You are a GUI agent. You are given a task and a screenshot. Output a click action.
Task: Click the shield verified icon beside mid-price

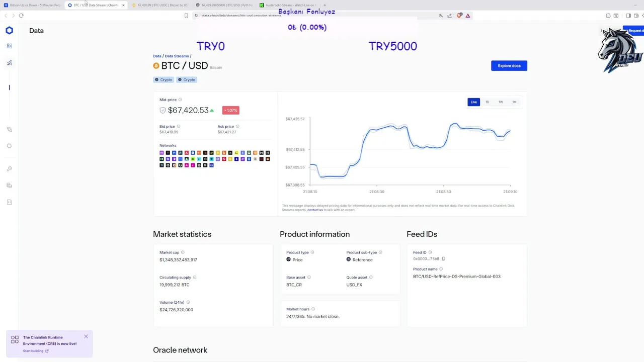[163, 110]
